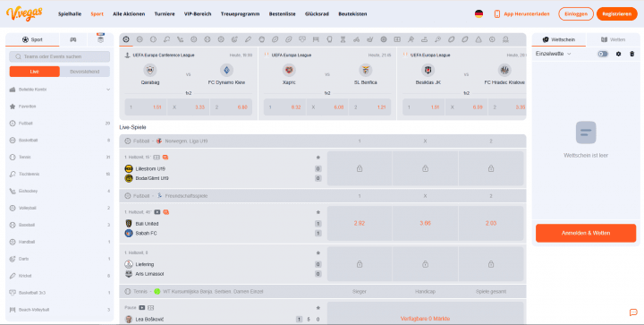This screenshot has height=325, width=644.
Task: Open Einzelwette bet type dropdown
Action: click(x=554, y=54)
